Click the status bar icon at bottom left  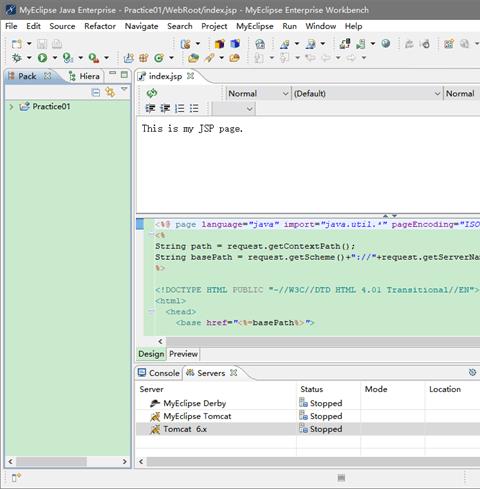(16, 477)
